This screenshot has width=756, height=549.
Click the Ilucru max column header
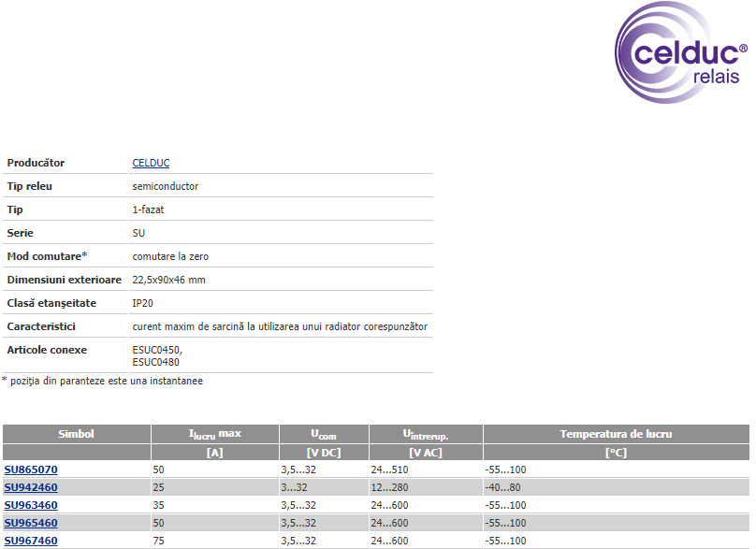(x=215, y=434)
